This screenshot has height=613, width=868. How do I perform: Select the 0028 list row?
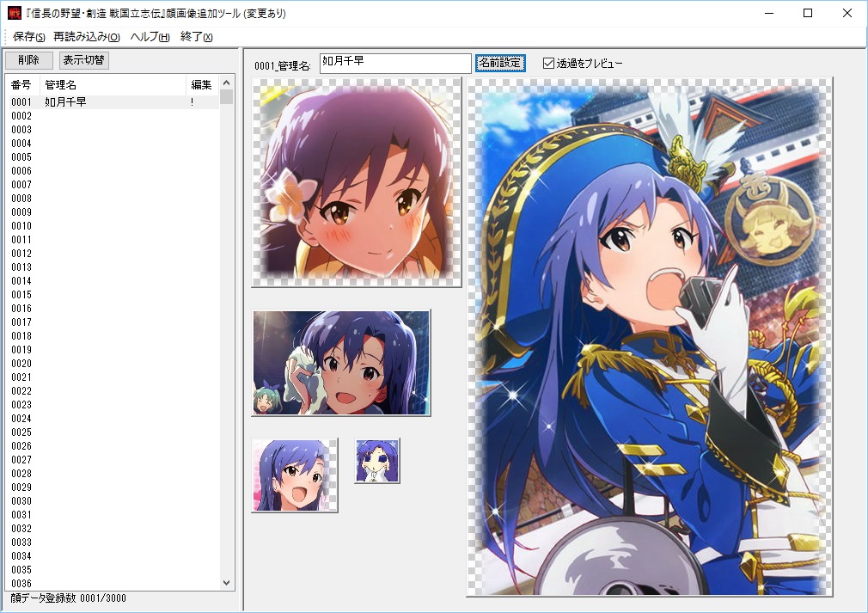click(x=113, y=474)
